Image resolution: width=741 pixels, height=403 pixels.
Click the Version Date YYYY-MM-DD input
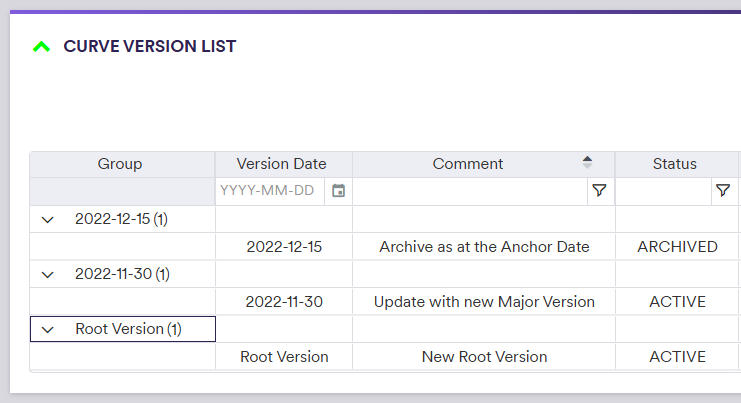[x=268, y=191]
